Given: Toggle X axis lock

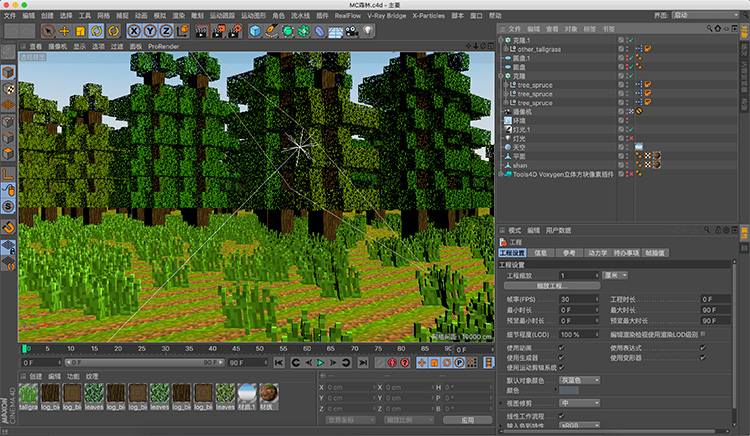Looking at the screenshot, I should point(134,31).
